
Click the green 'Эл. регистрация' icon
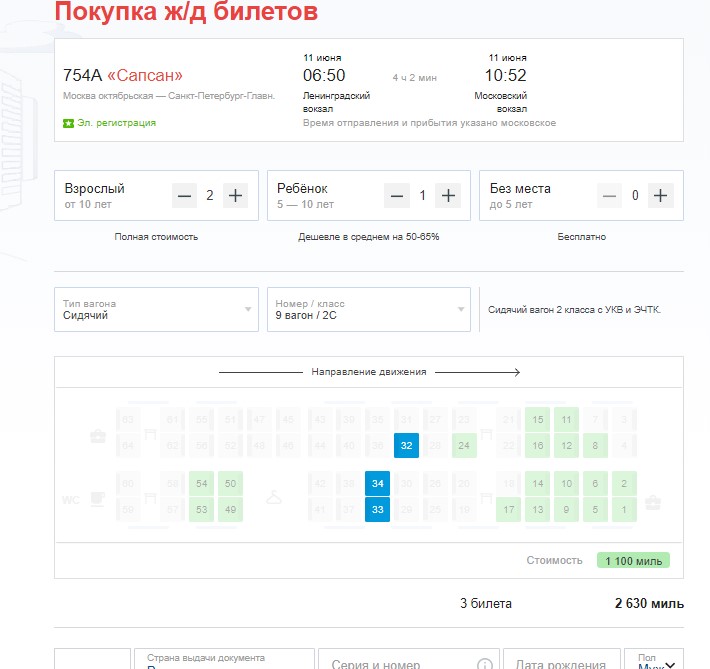click(68, 123)
